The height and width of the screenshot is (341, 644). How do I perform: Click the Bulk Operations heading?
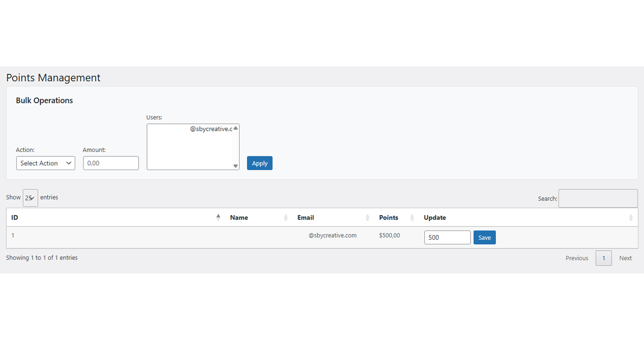click(44, 100)
